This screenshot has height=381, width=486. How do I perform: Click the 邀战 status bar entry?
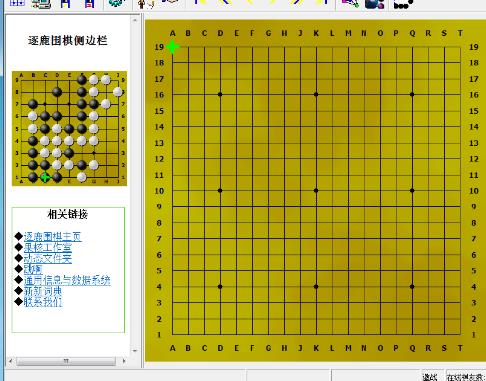point(430,377)
